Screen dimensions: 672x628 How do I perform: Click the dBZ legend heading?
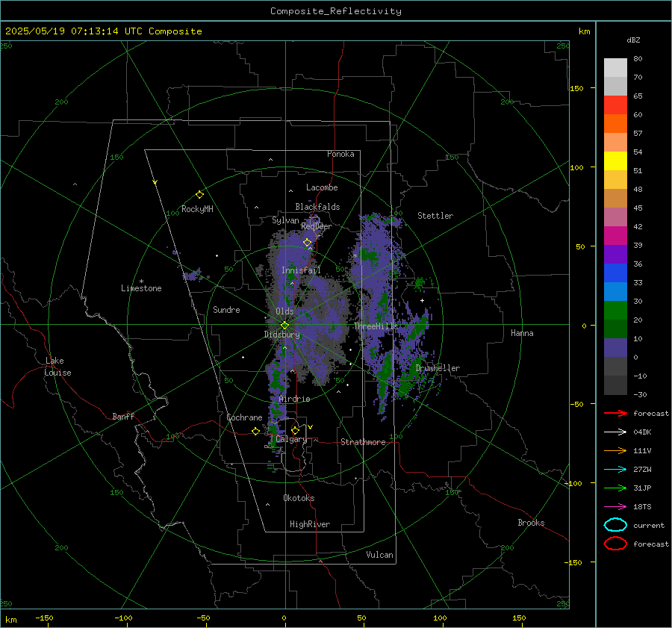633,40
